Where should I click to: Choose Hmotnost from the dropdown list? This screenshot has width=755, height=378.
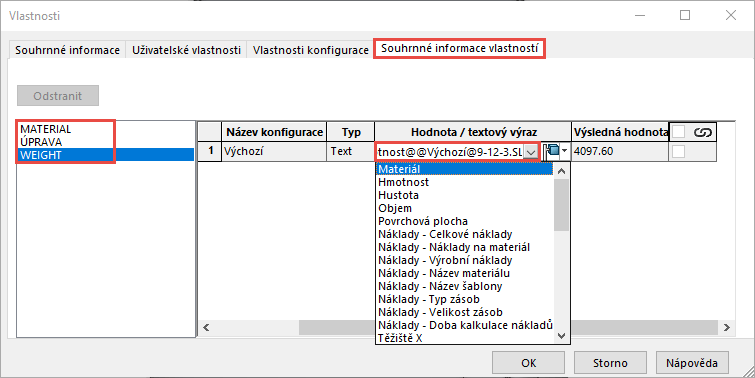click(x=465, y=182)
